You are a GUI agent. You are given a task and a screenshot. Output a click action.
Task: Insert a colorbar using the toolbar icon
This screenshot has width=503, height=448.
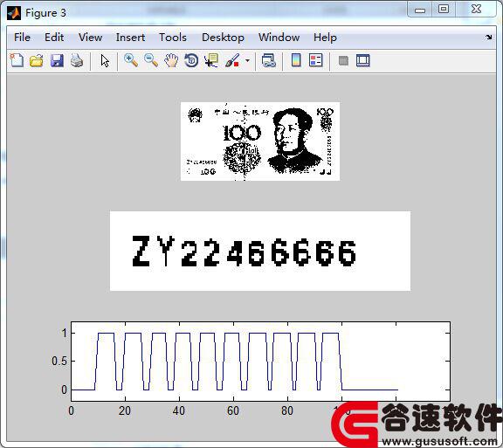pos(296,60)
